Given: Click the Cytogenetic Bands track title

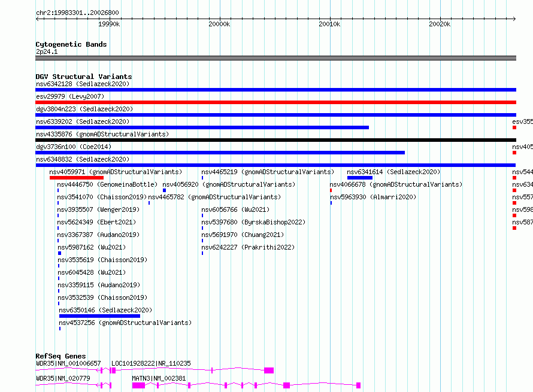Looking at the screenshot, I should point(71,44).
